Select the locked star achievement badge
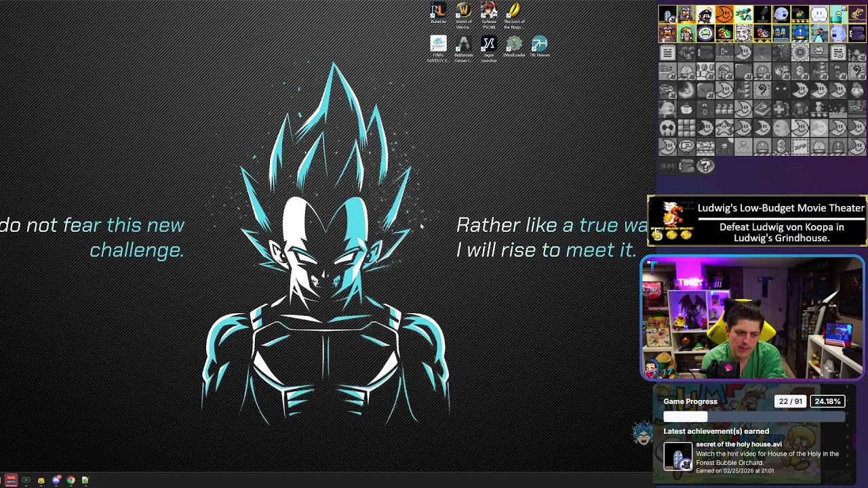The height and width of the screenshot is (488, 868). click(x=725, y=128)
